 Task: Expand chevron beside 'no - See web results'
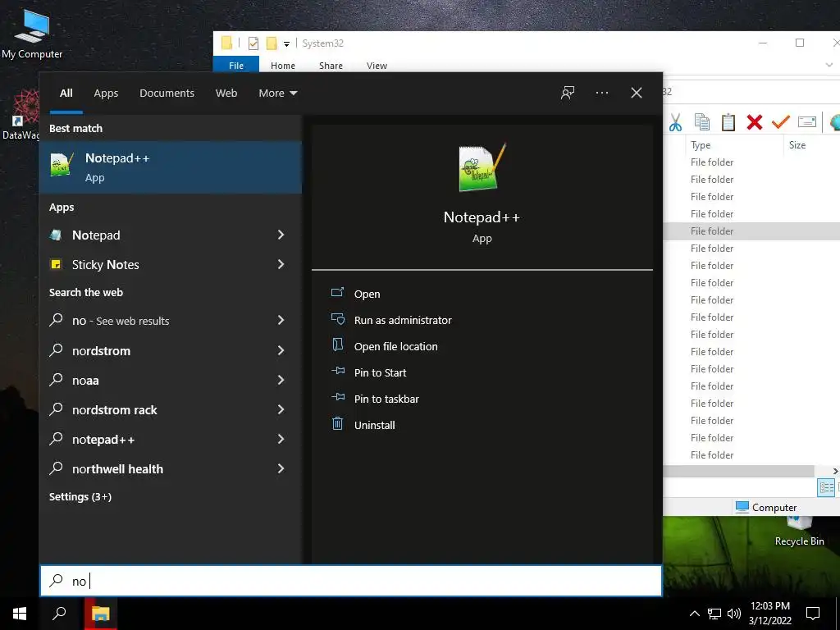pos(281,320)
